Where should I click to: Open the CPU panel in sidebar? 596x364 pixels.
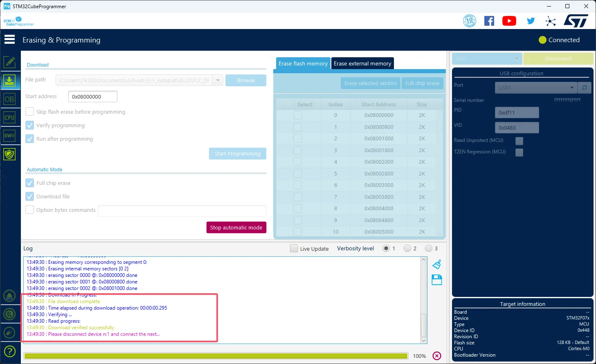[x=9, y=118]
